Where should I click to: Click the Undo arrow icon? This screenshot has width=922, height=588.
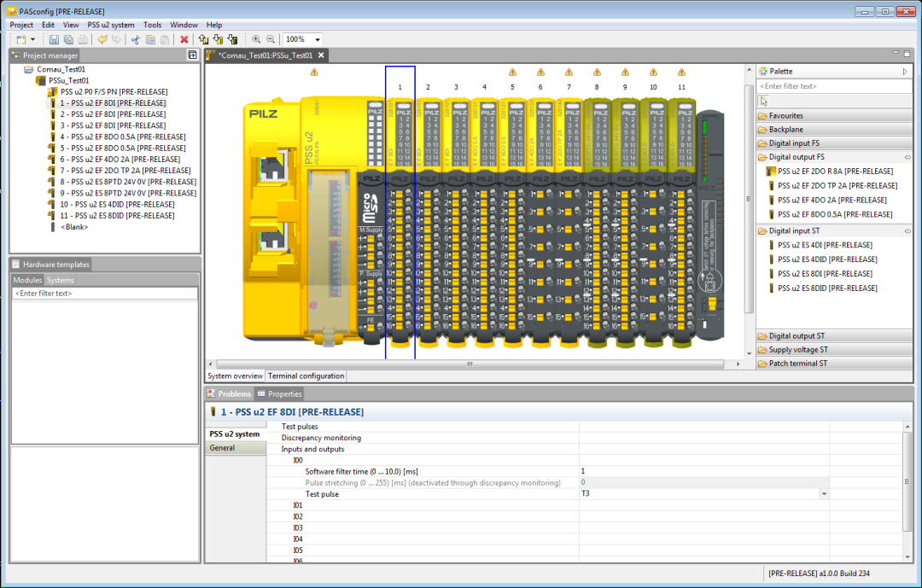pos(102,39)
